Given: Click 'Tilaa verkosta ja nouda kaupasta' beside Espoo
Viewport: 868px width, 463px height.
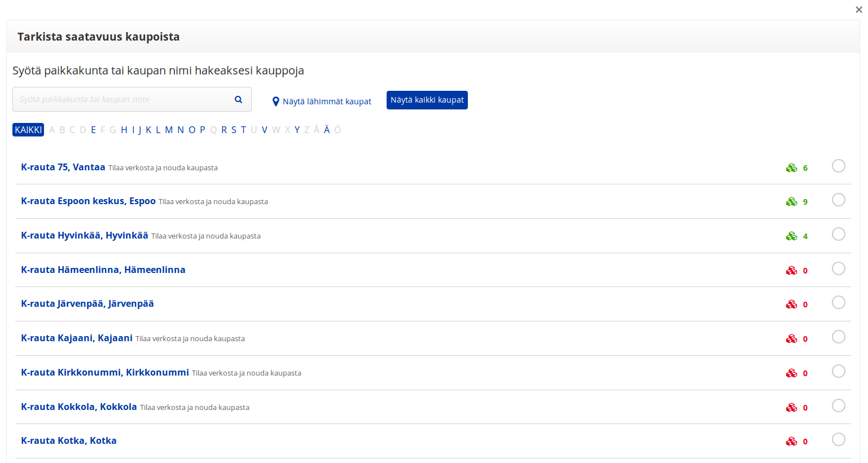Looking at the screenshot, I should (213, 202).
